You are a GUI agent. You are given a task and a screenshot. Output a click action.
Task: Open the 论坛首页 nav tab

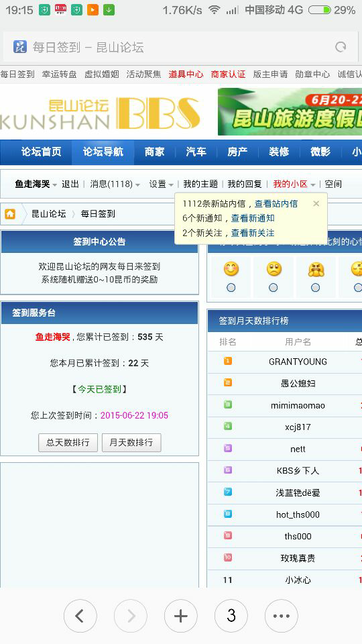click(41, 152)
